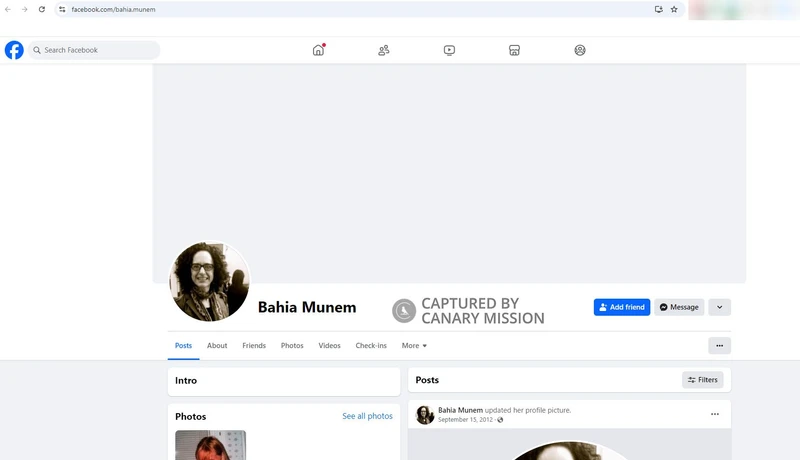Click the Facebook logo icon
The width and height of the screenshot is (800, 460).
tap(14, 50)
